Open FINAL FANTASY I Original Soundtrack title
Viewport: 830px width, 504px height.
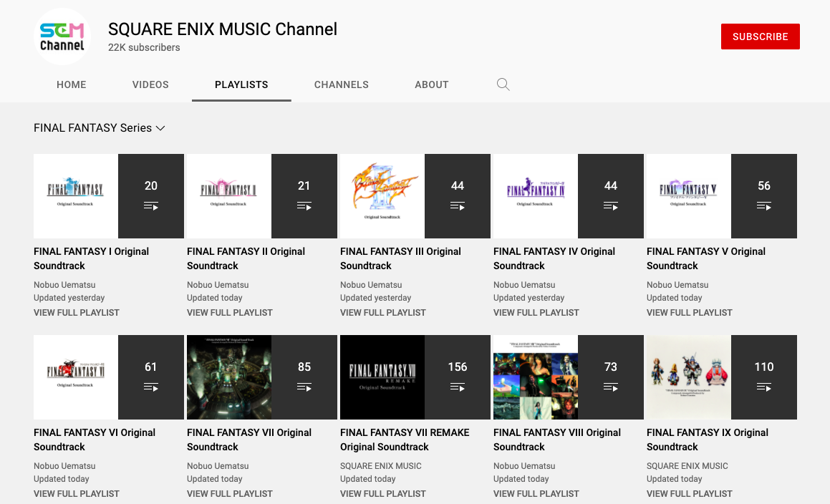pyautogui.click(x=91, y=258)
